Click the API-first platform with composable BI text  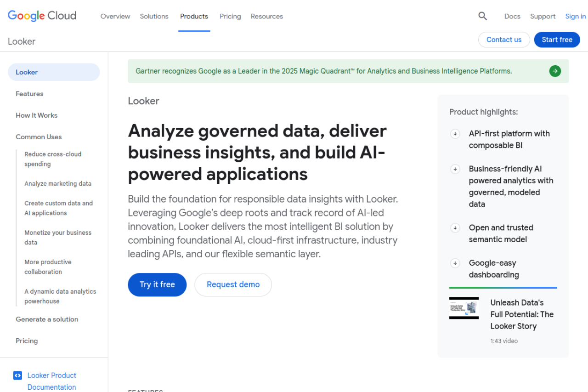pos(509,140)
